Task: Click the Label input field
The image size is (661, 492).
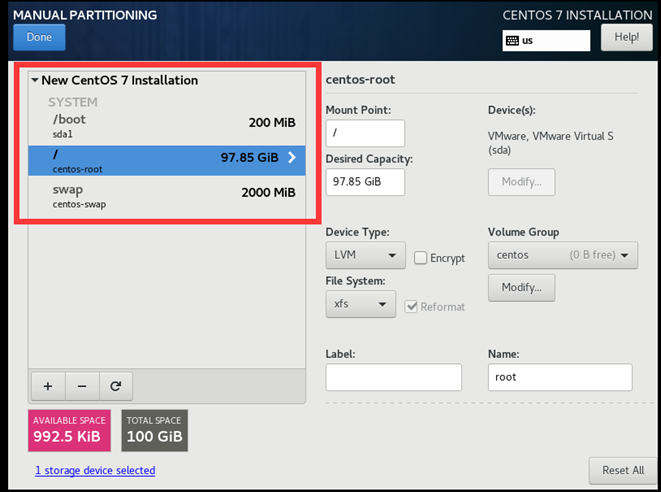Action: point(393,377)
